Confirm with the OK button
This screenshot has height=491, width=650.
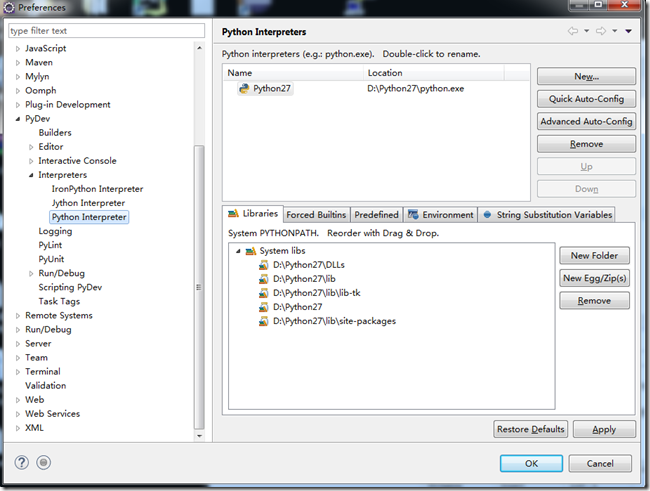pyautogui.click(x=531, y=463)
